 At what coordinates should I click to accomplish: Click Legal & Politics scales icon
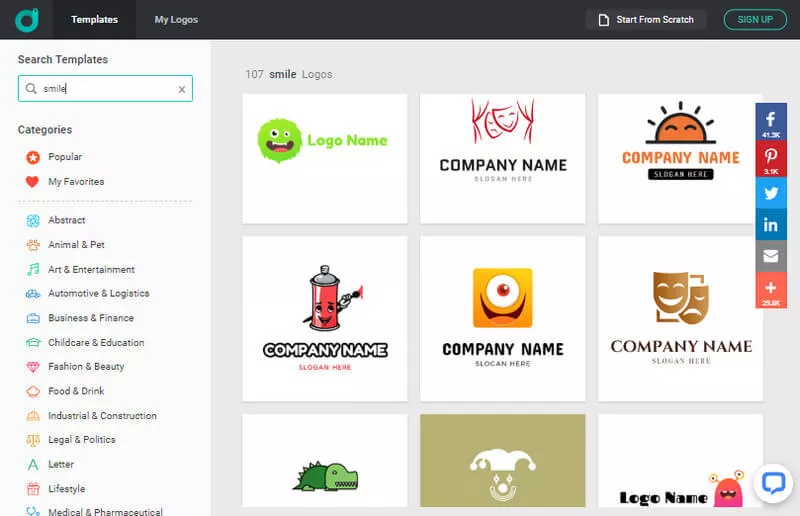coord(33,440)
